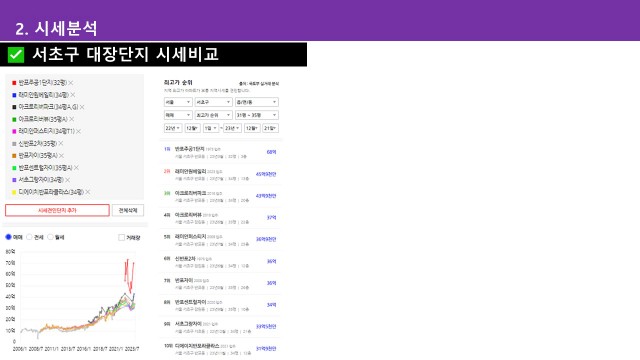The height and width of the screenshot is (360, 640).
Task: Delete 신반포2차(35평) with the X icon
Action: pyautogui.click(x=61, y=144)
